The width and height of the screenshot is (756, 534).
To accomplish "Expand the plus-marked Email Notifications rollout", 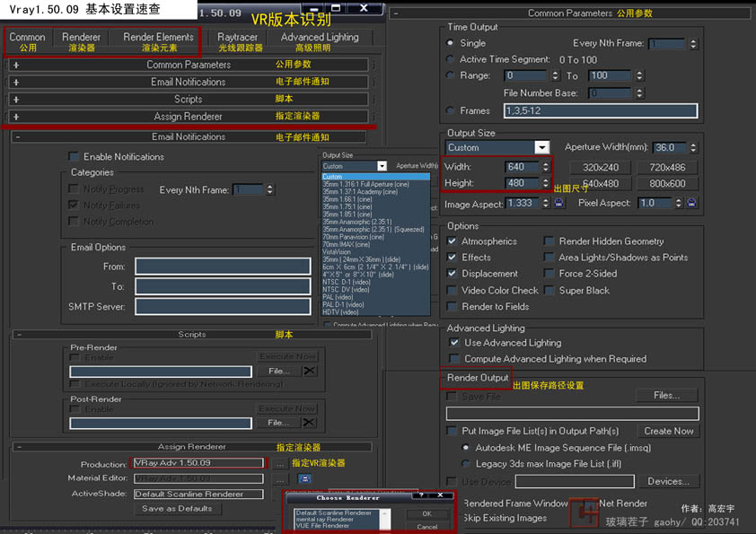I will click(188, 82).
